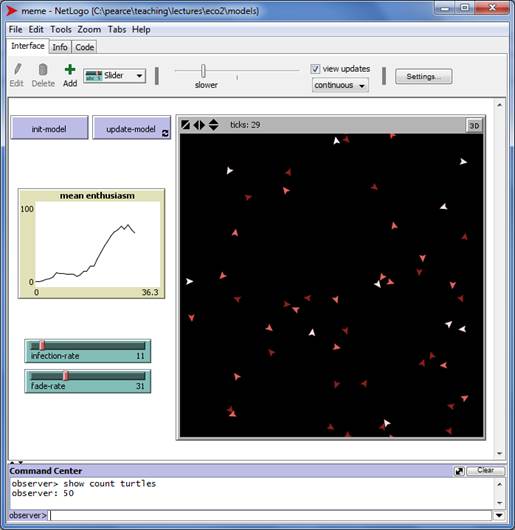Clear the Command Center output
This screenshot has height=530, width=515.
[485, 471]
